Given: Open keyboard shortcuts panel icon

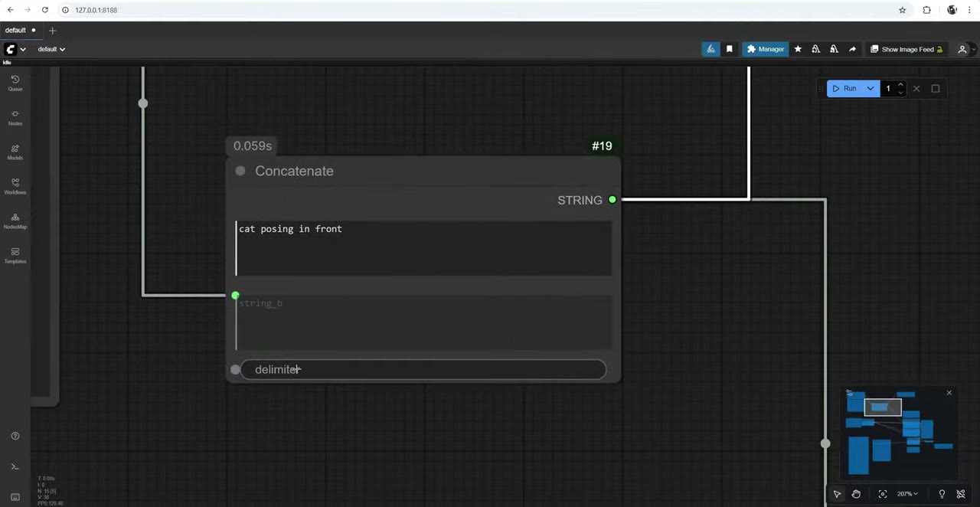Looking at the screenshot, I should [x=15, y=497].
